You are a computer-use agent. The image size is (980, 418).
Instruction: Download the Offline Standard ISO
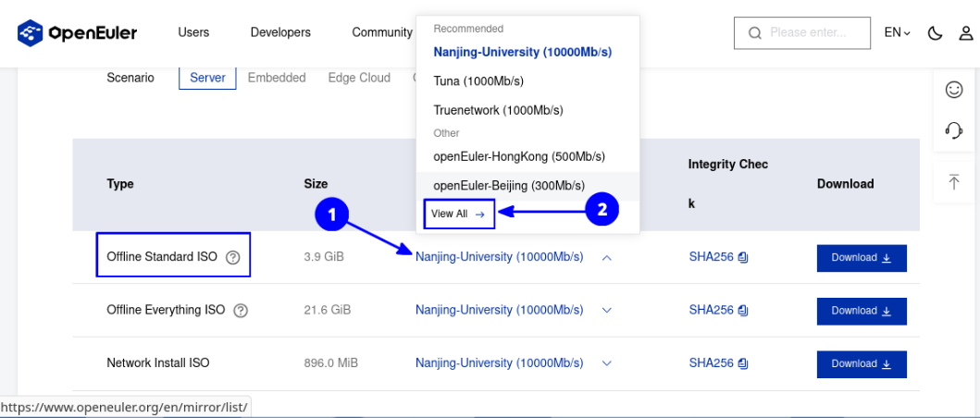tap(862, 258)
